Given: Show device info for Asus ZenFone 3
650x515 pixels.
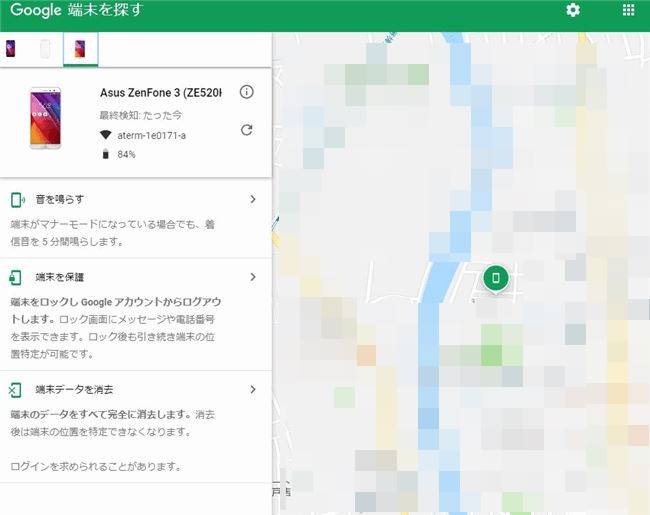Looking at the screenshot, I should 247,92.
